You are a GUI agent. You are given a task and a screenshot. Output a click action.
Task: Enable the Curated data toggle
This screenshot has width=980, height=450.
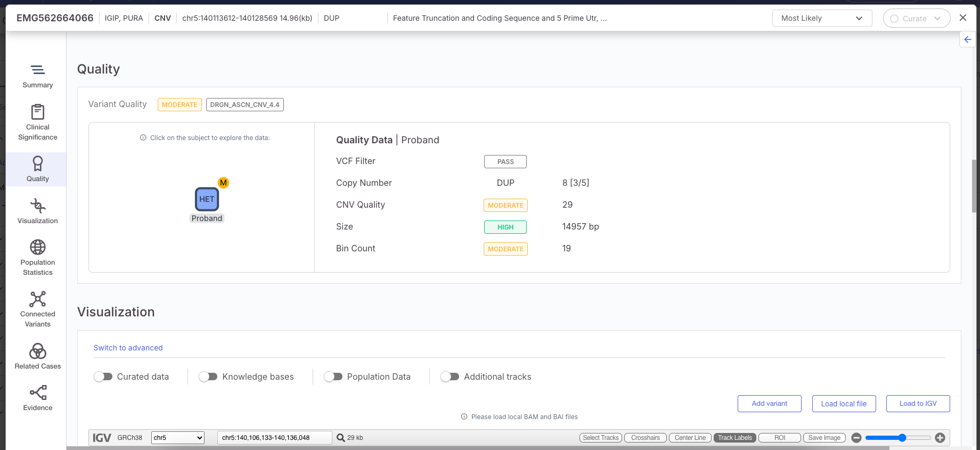(x=103, y=377)
